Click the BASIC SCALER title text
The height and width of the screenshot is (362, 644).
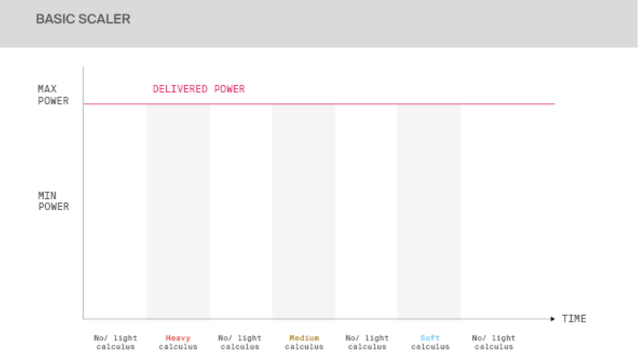(x=83, y=19)
